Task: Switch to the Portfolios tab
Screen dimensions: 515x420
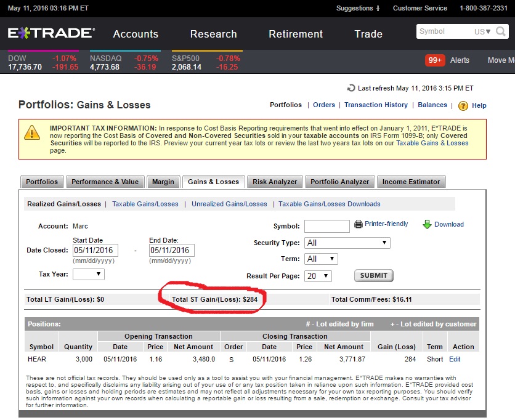Action: point(42,182)
